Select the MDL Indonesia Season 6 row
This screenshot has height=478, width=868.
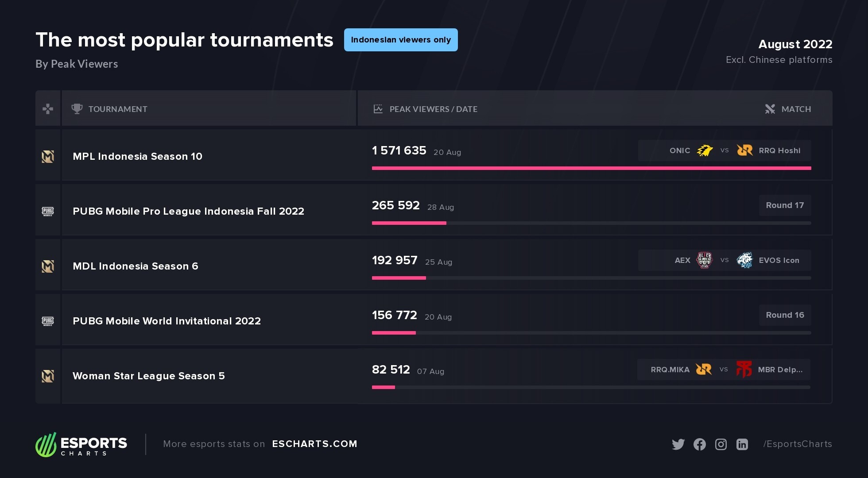136,266
